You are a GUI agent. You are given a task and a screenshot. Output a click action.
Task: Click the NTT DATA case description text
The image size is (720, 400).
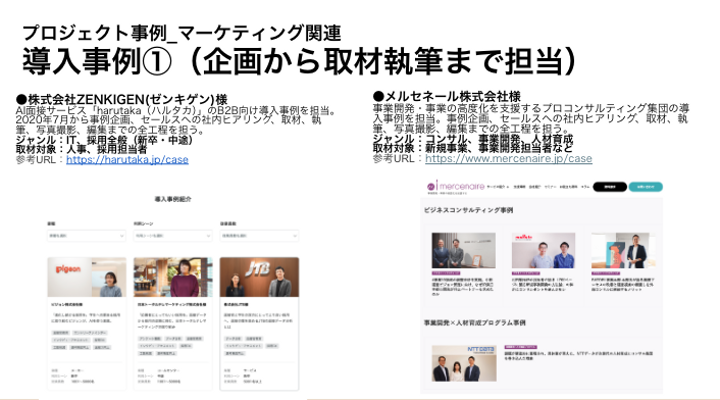click(579, 355)
